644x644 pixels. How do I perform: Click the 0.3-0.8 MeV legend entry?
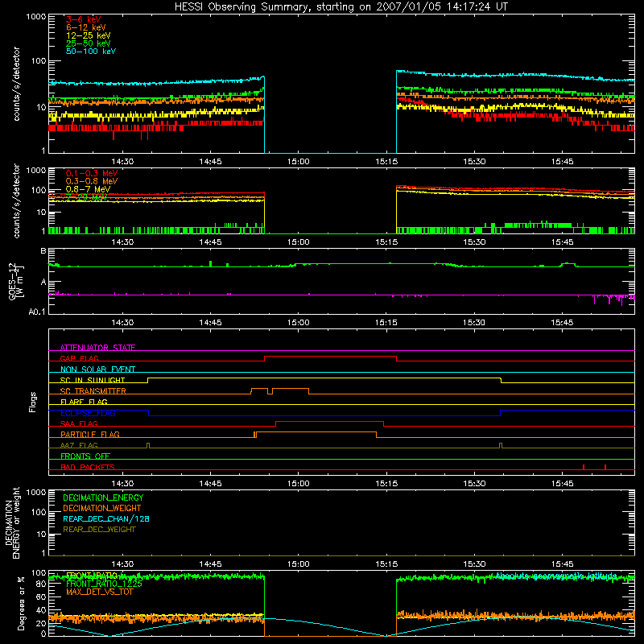[x=92, y=181]
